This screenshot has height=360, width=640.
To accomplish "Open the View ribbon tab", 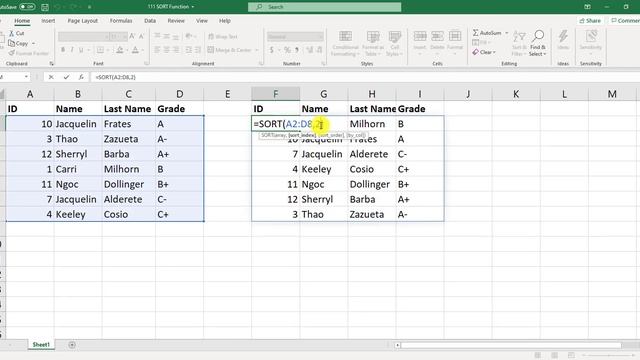I will pos(202,21).
